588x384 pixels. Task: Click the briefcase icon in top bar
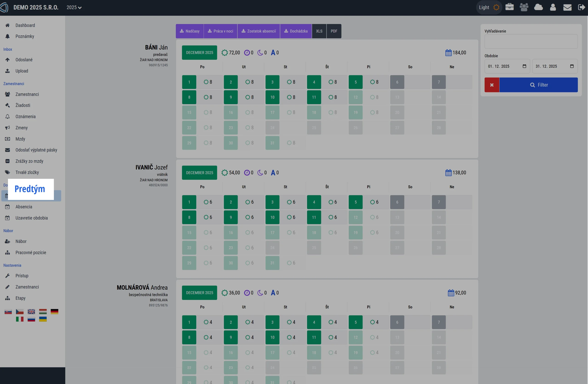(509, 7)
